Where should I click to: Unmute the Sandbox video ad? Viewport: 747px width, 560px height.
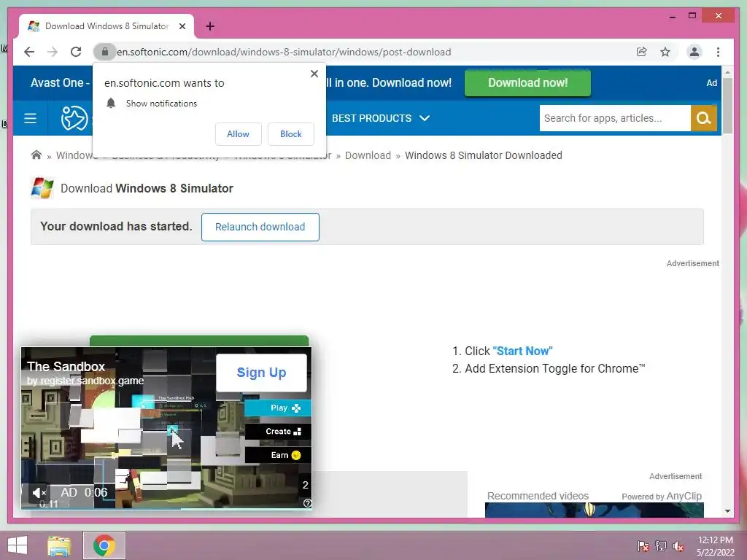[x=39, y=492]
